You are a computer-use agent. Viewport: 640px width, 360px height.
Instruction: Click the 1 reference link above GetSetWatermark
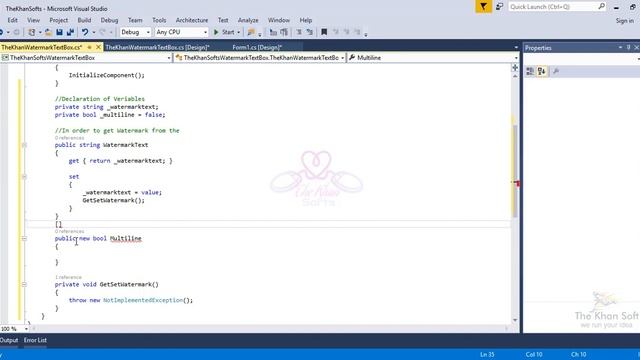pyautogui.click(x=68, y=277)
